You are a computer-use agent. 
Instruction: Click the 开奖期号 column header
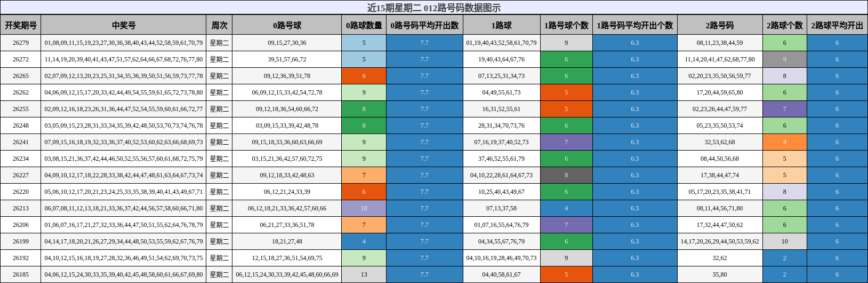pos(21,25)
